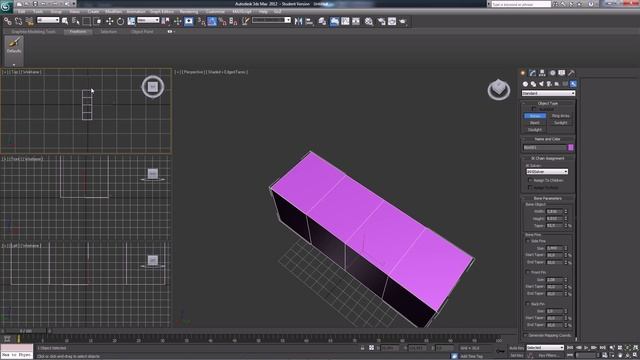Select the Select and Scale tool
The image size is (640, 360).
point(131,21)
